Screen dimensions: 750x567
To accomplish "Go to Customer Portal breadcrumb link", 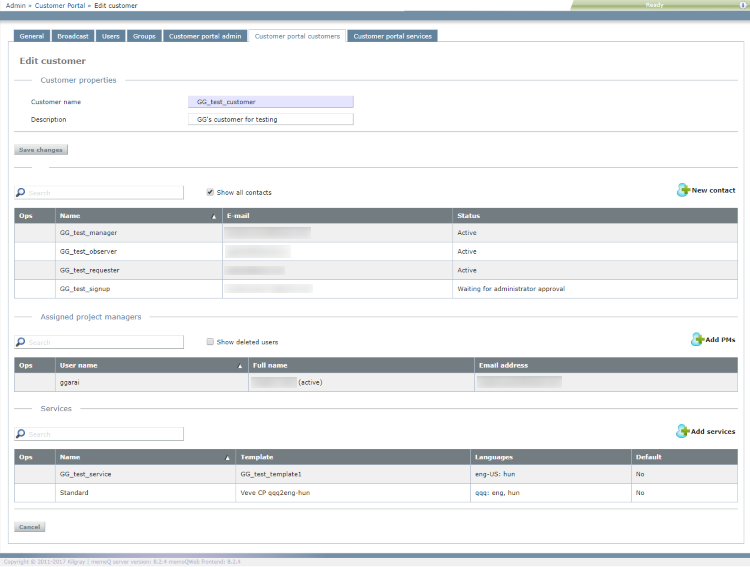I will pos(60,6).
